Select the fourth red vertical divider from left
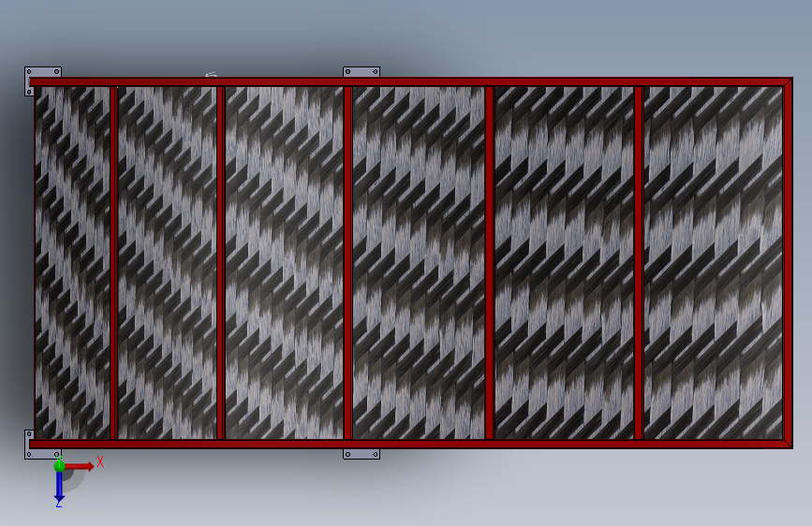812x526 pixels. [x=490, y=263]
